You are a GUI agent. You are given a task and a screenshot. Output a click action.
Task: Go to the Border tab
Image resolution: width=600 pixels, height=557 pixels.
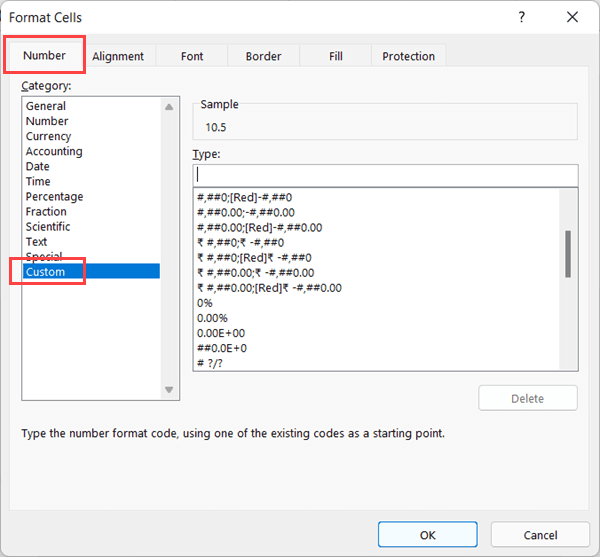click(264, 56)
